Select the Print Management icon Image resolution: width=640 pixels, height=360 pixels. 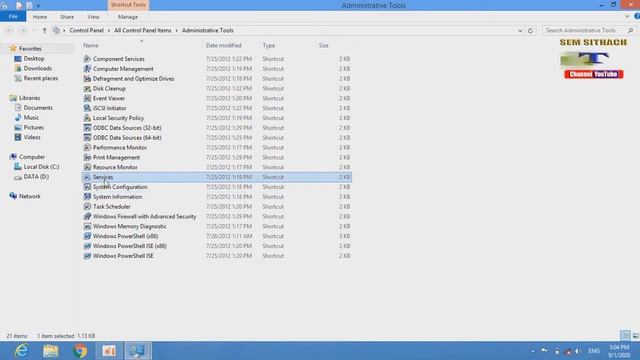click(87, 157)
